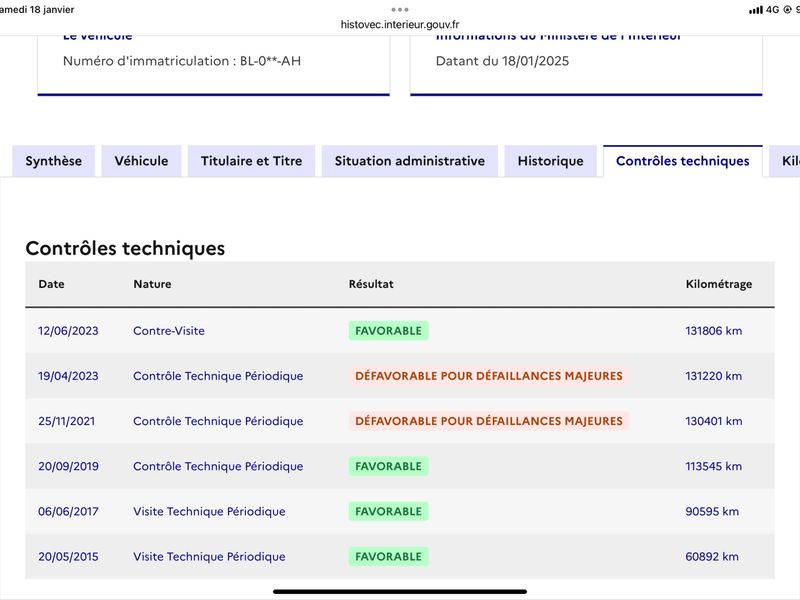
Task: Select the 131806 km value
Action: (x=713, y=331)
